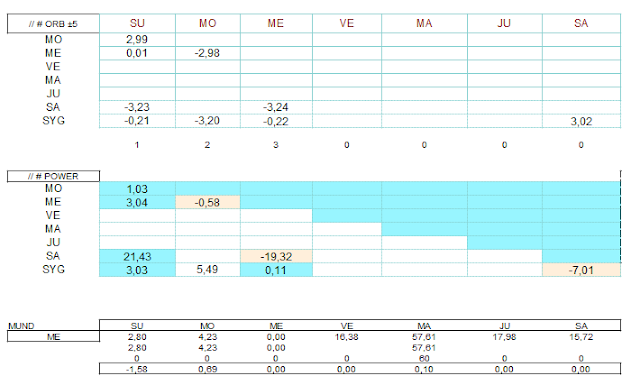Click the SYG row label in the ORB table
Image resolution: width=622 pixels, height=376 pixels.
point(53,121)
